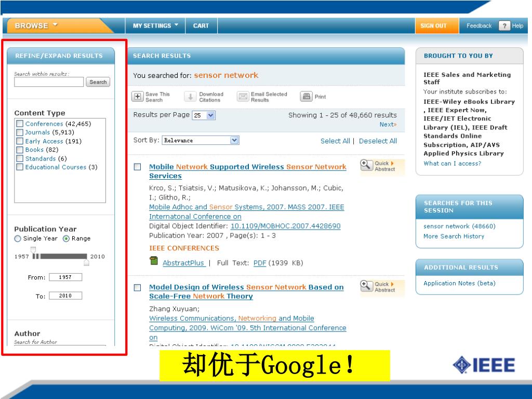Open Mobile Adhoc and Sensor Systems 2007 conference link

pos(246,212)
